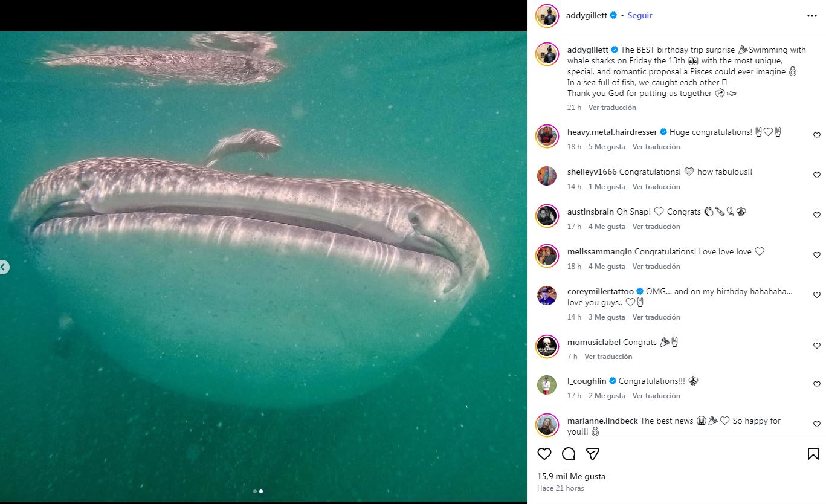Translate melissammangin's comment
This screenshot has height=504, width=826.
point(656,267)
